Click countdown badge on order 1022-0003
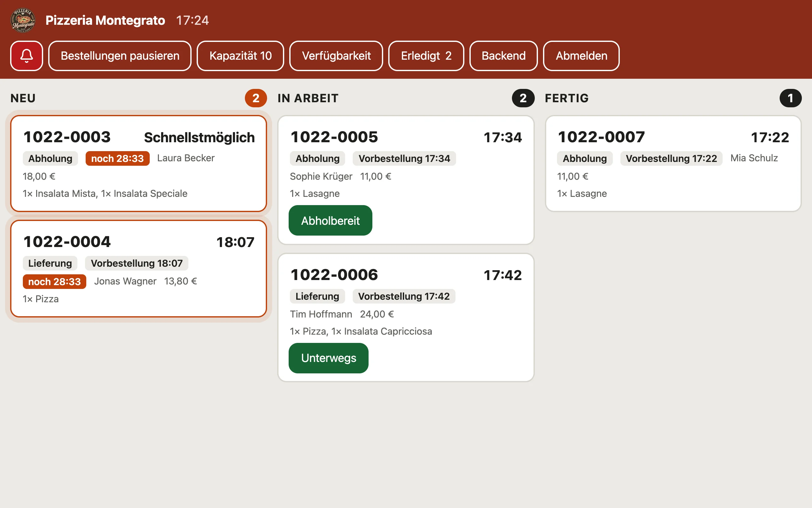The image size is (812, 508). (x=117, y=158)
